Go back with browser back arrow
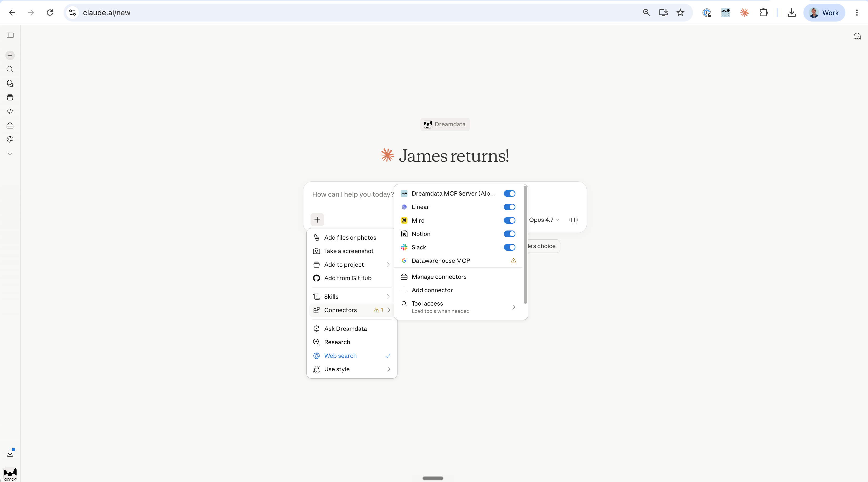The image size is (868, 482). pos(12,13)
